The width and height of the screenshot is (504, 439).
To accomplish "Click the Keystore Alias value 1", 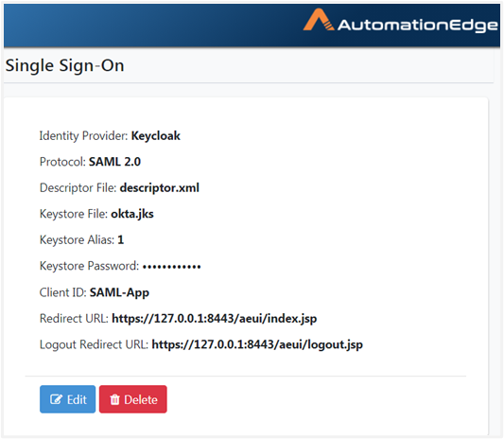I will point(120,240).
